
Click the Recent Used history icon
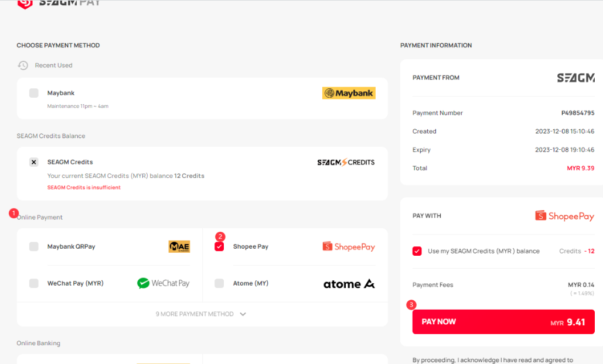click(23, 66)
